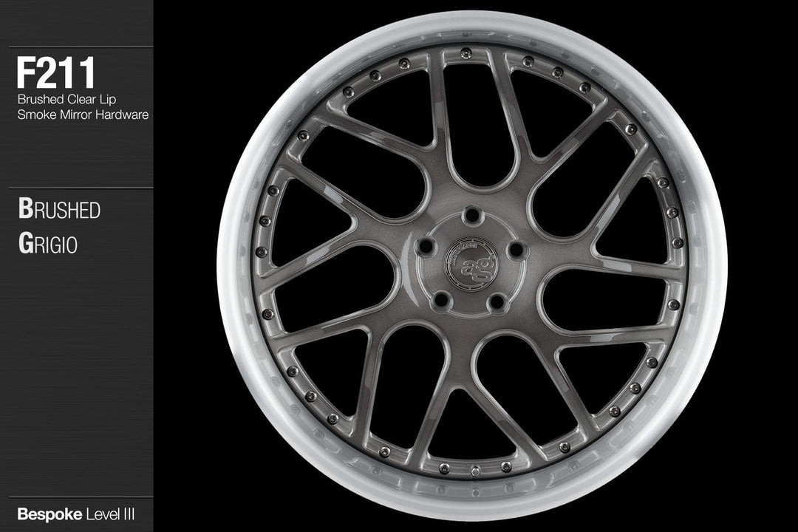Click the large spoke opening right of hub
Viewport: 798px width, 532px height.
(602, 299)
